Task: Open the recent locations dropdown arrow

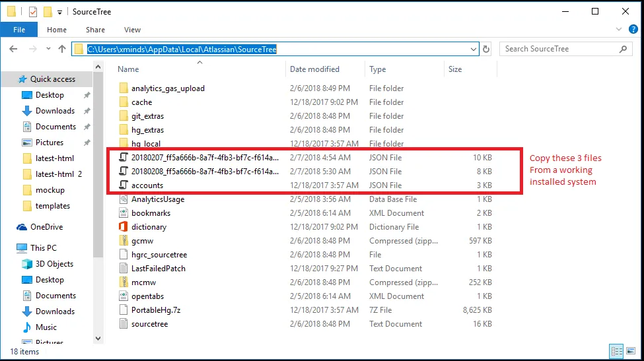Action: (48, 49)
